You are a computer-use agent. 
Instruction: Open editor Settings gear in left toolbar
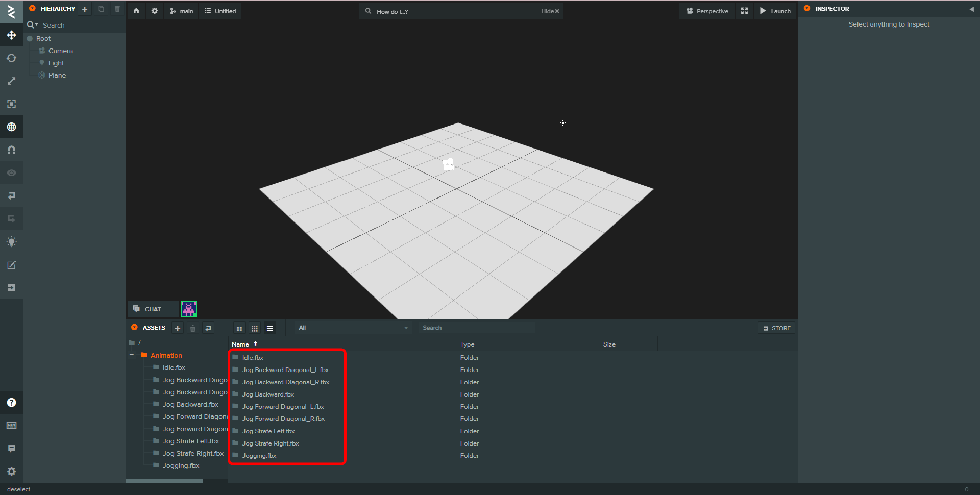11,472
